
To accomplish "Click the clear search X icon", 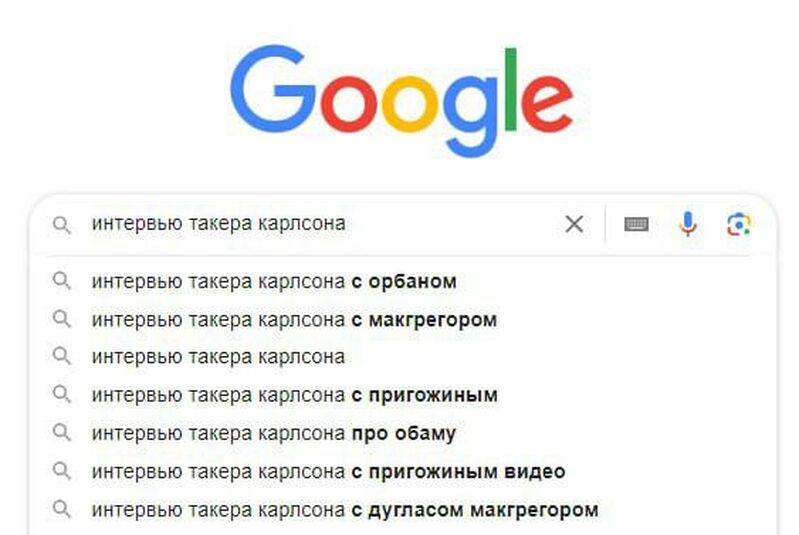I will click(574, 224).
